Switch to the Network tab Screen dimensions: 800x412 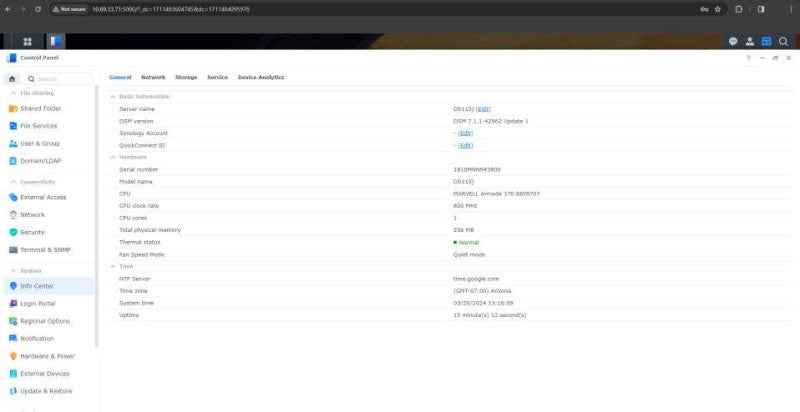tap(153, 77)
